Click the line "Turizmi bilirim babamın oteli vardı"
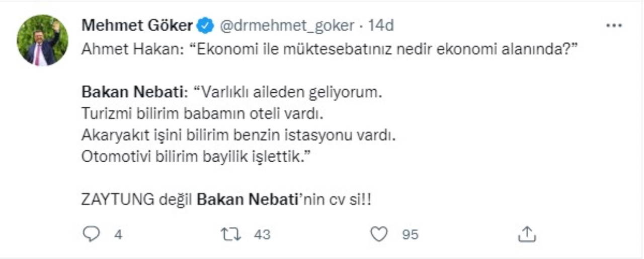644x259 pixels. tap(200, 114)
